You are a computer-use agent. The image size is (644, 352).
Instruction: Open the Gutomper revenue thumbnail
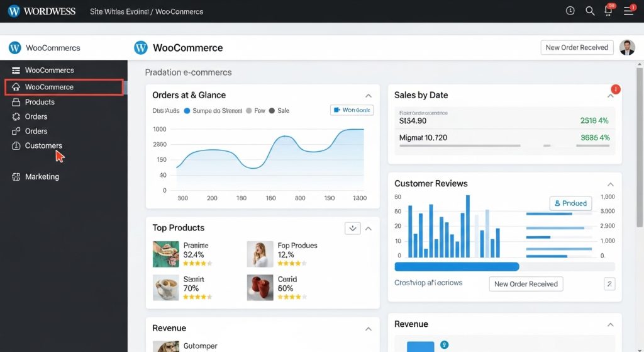point(166,346)
